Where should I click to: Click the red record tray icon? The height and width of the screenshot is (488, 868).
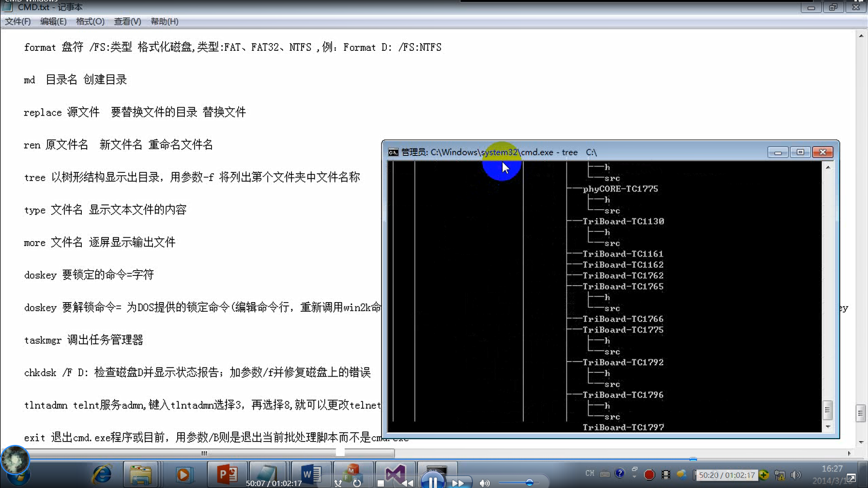(650, 475)
